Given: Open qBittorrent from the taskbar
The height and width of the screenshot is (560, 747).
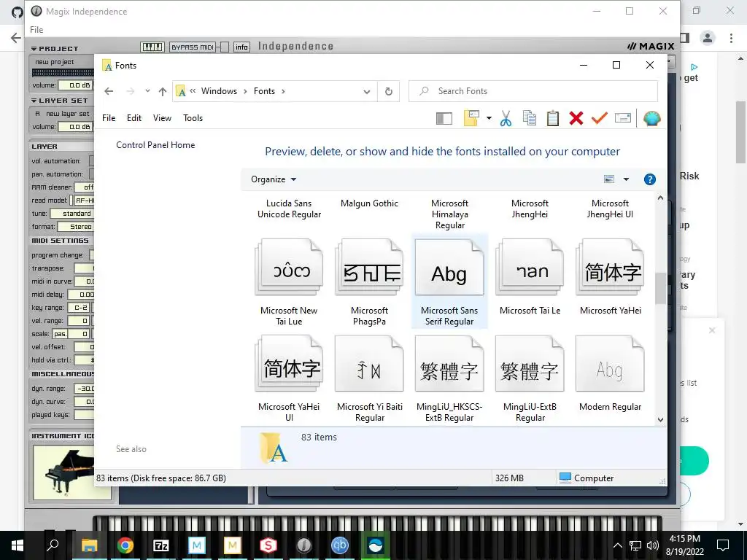Looking at the screenshot, I should tap(340, 545).
